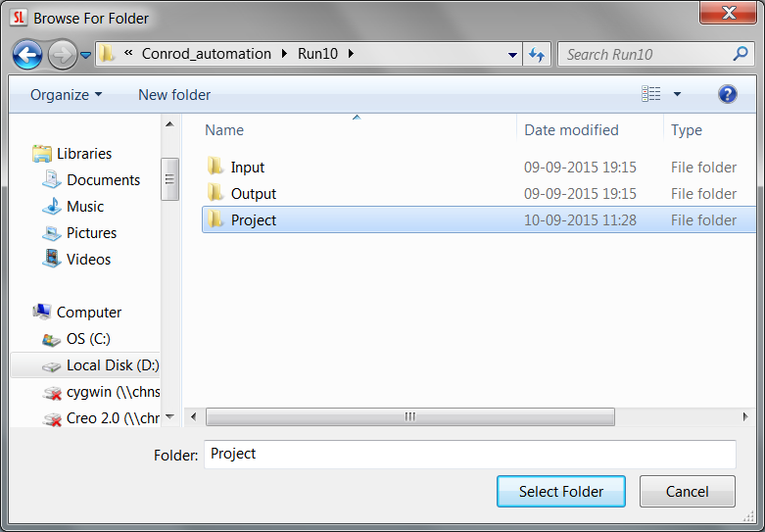The height and width of the screenshot is (532, 765).
Task: Click the Libraries icon
Action: coord(42,154)
